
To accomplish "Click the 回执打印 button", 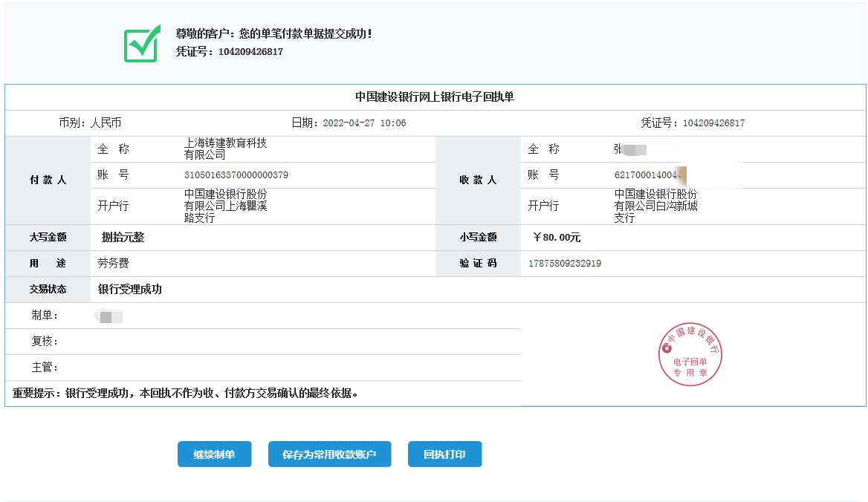I will click(x=444, y=454).
